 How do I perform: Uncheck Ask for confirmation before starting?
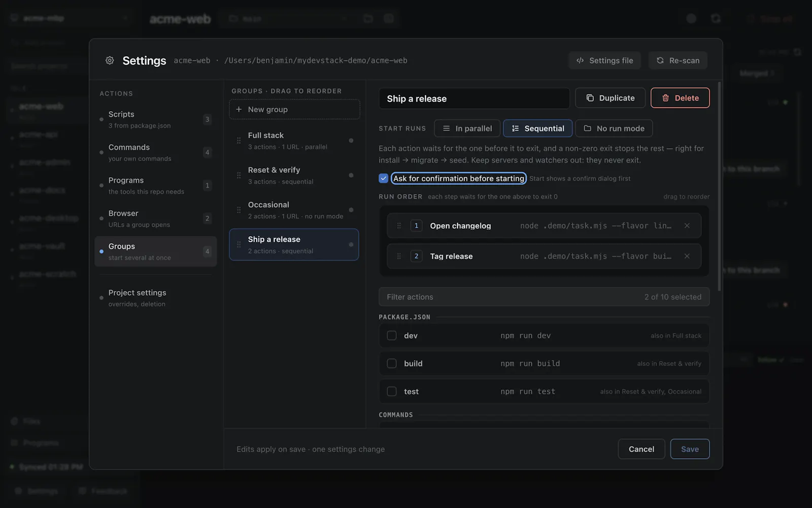tap(384, 178)
